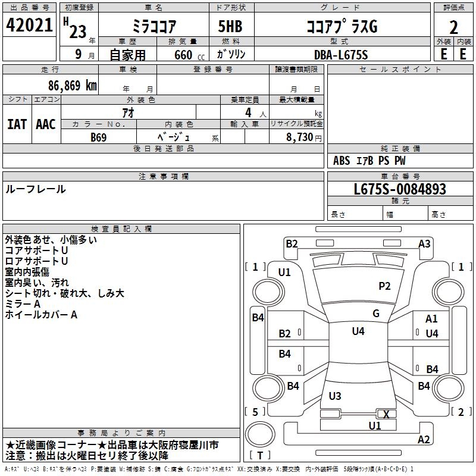Select the door type 5HB

tap(230, 26)
